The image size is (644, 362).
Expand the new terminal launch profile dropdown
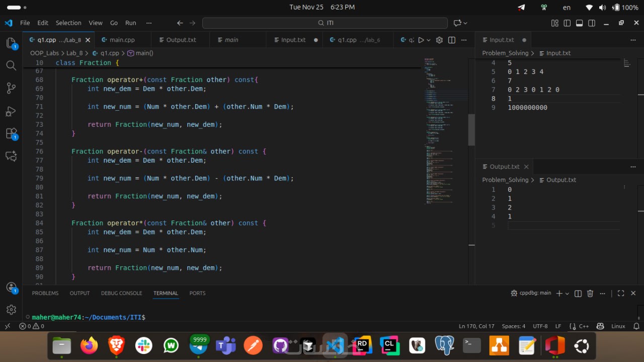tap(568, 293)
